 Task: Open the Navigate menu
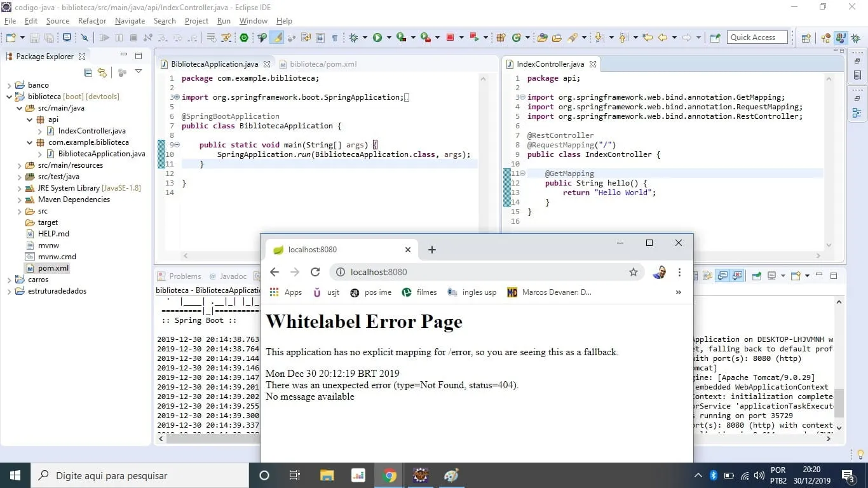pos(130,21)
